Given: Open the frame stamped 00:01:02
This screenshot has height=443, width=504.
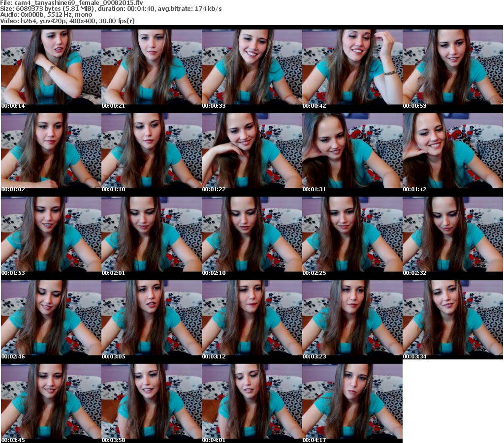Looking at the screenshot, I should point(51,151).
